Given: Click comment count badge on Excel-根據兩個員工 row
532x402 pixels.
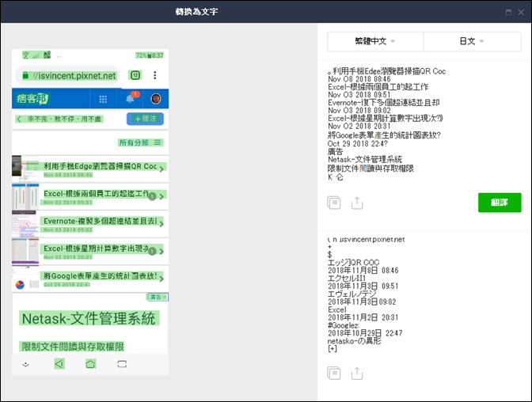Looking at the screenshot, I should 152,196.
